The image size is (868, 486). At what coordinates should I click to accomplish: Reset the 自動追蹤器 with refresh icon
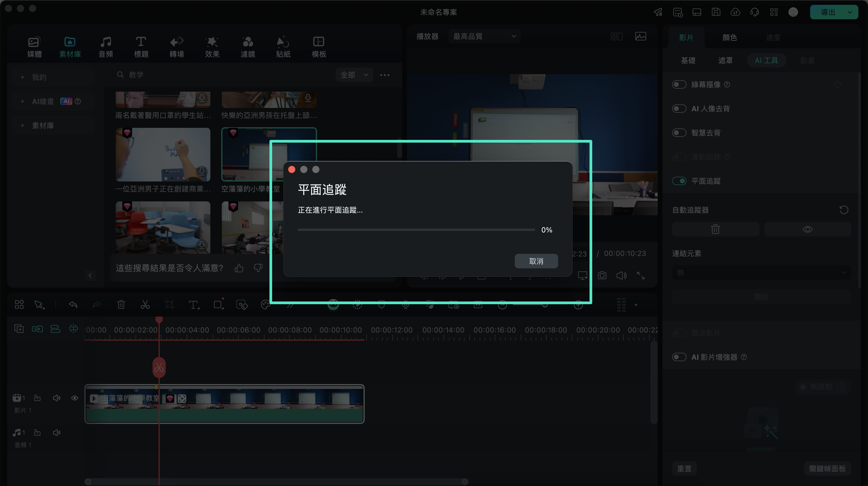(x=843, y=210)
